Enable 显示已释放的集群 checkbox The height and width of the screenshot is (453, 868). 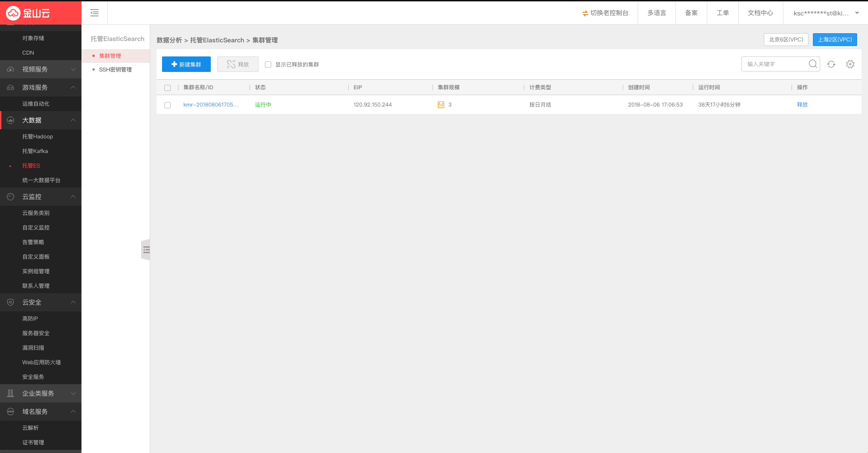point(268,65)
